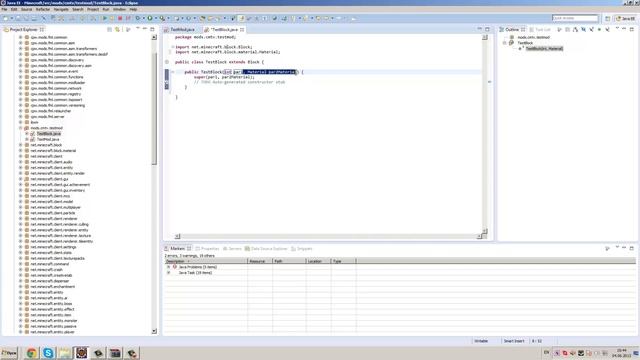This screenshot has width=640, height=360.
Task: Click the Outline sort icon
Action: 575,29
